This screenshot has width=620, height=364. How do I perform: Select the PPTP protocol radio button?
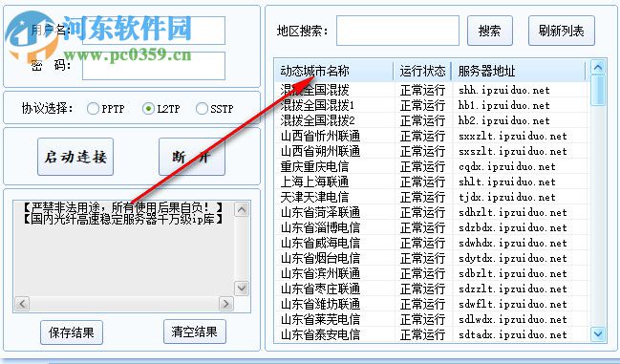coord(93,109)
